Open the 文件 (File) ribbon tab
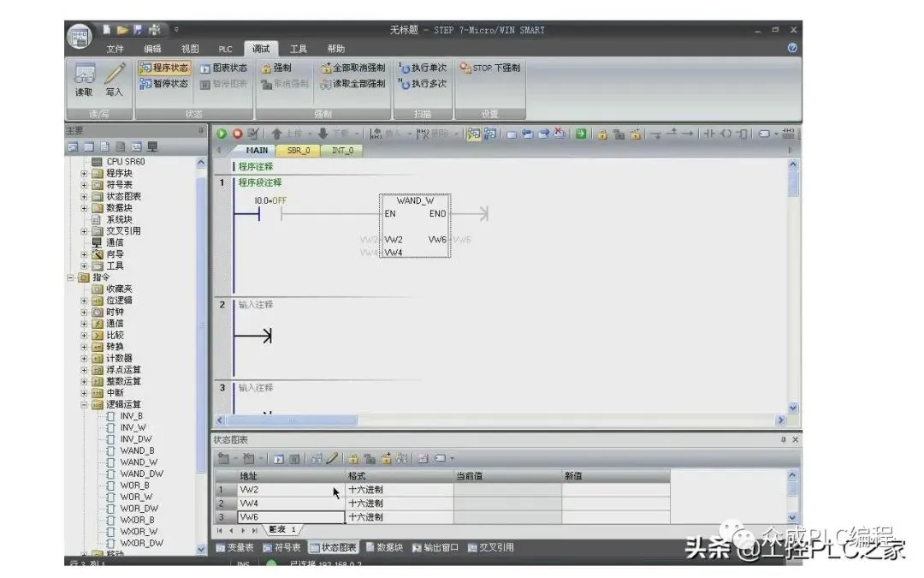This screenshot has height=578, width=924. [x=115, y=49]
